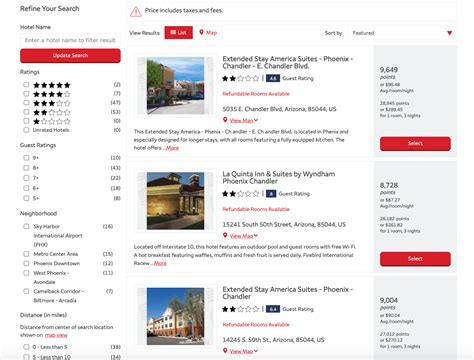Expand View Map for 15241 South 50th Street
The width and height of the screenshot is (474, 360).
coord(244,236)
